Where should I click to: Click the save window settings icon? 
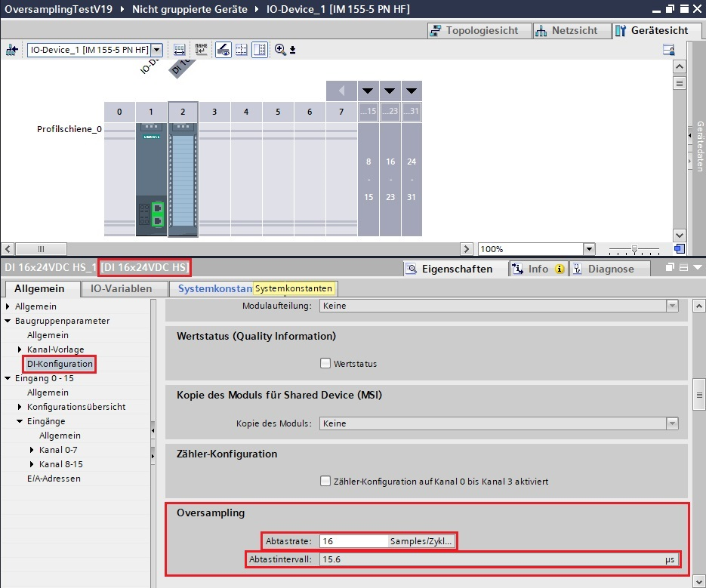point(669,50)
